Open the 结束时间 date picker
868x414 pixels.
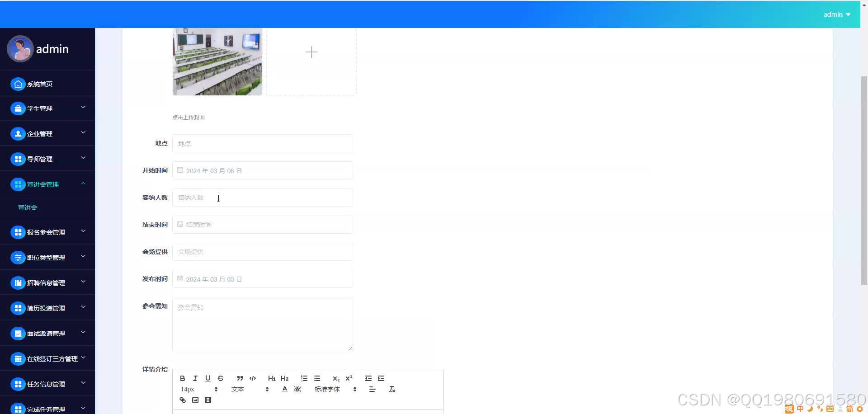click(x=263, y=225)
